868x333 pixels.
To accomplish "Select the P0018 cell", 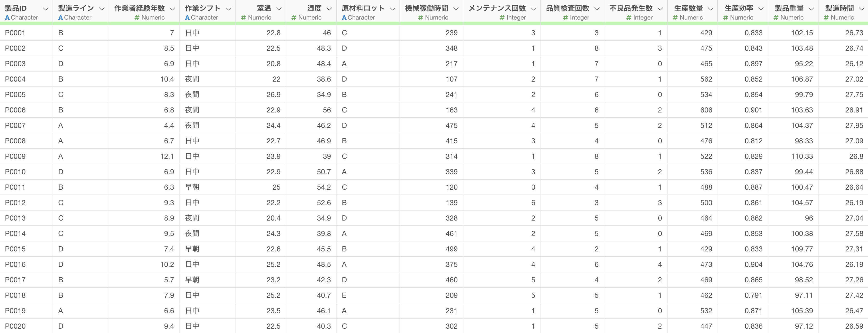I will [x=26, y=295].
